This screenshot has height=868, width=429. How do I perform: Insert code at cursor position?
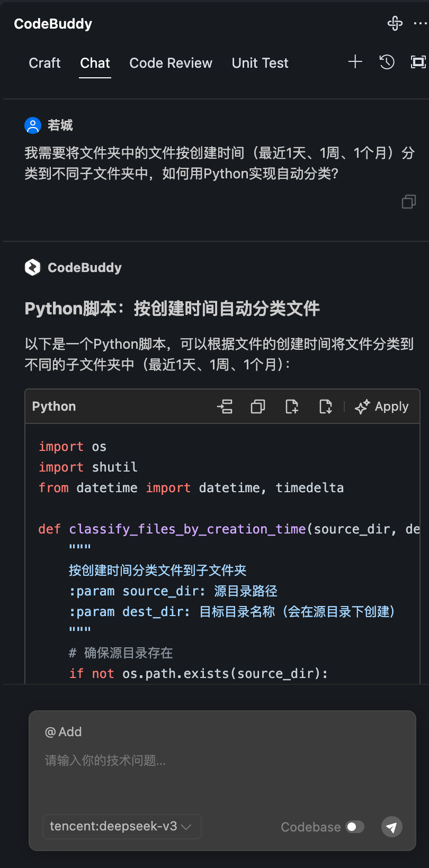pos(225,406)
